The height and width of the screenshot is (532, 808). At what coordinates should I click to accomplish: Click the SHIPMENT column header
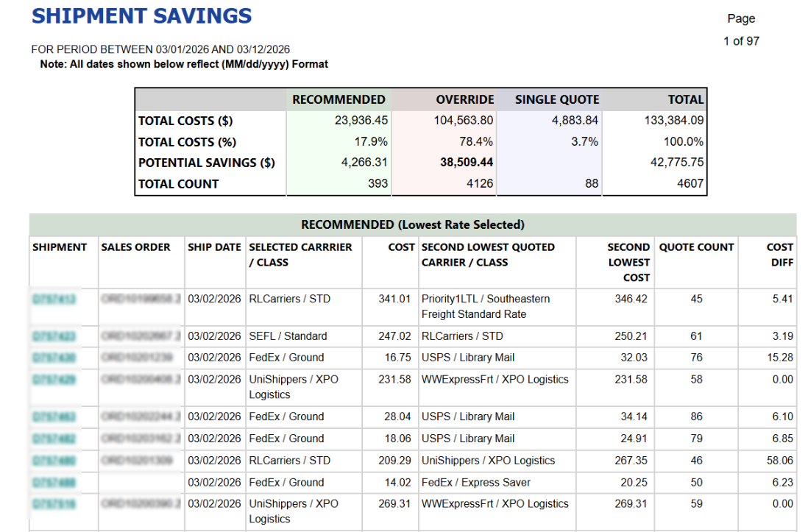coord(60,247)
